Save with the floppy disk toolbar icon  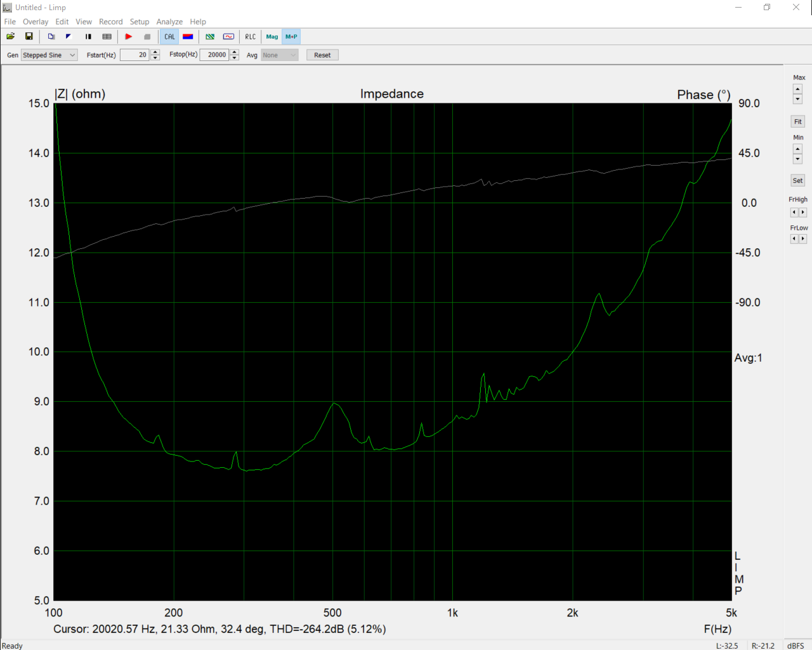[29, 37]
